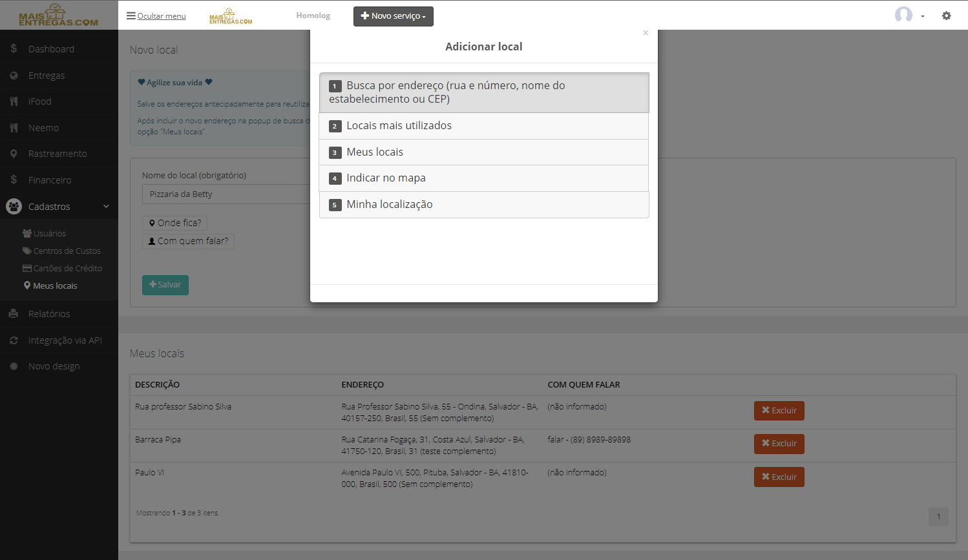The width and height of the screenshot is (968, 560).
Task: Collapse the Cadastros menu chevron
Action: [106, 207]
